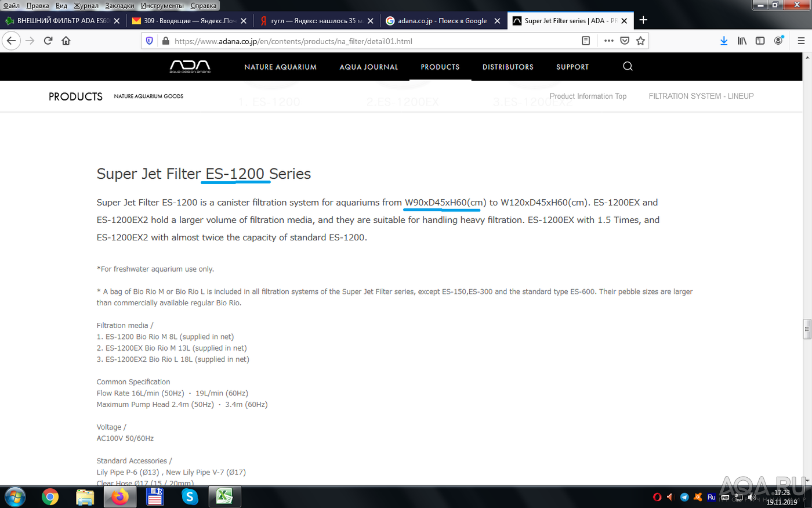
Task: Open the site search magnifier
Action: [x=628, y=66]
